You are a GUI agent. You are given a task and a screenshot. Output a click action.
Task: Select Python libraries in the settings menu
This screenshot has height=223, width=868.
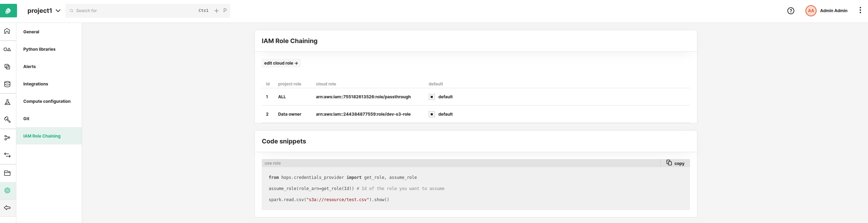[39, 49]
